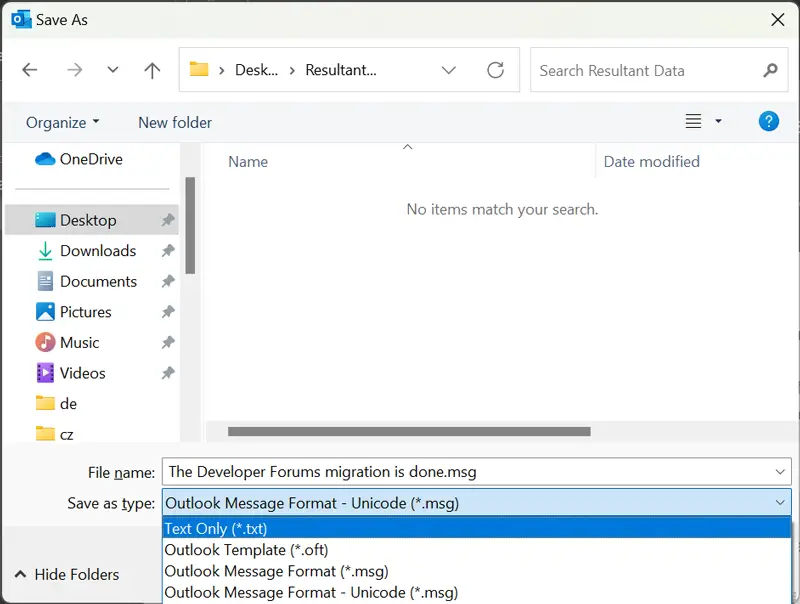The image size is (800, 604).
Task: Expand the File name history dropdown
Action: click(780, 472)
